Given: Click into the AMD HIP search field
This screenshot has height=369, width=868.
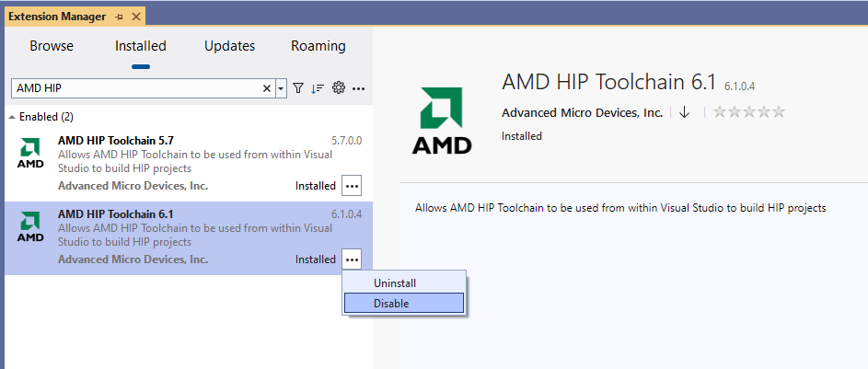Looking at the screenshot, I should [138, 88].
